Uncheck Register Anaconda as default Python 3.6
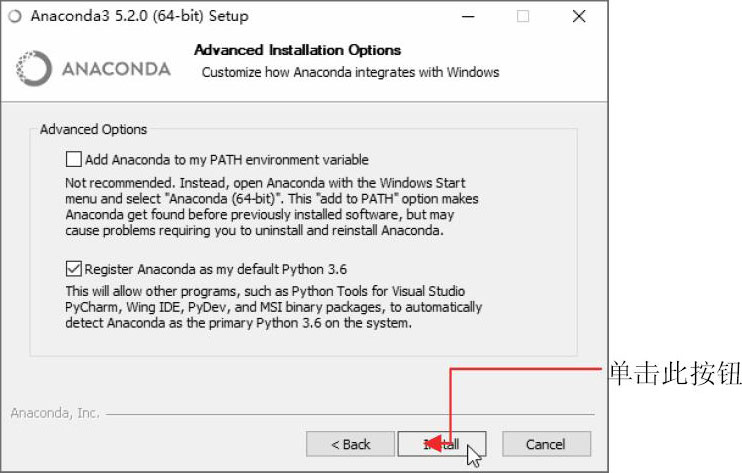 73,269
